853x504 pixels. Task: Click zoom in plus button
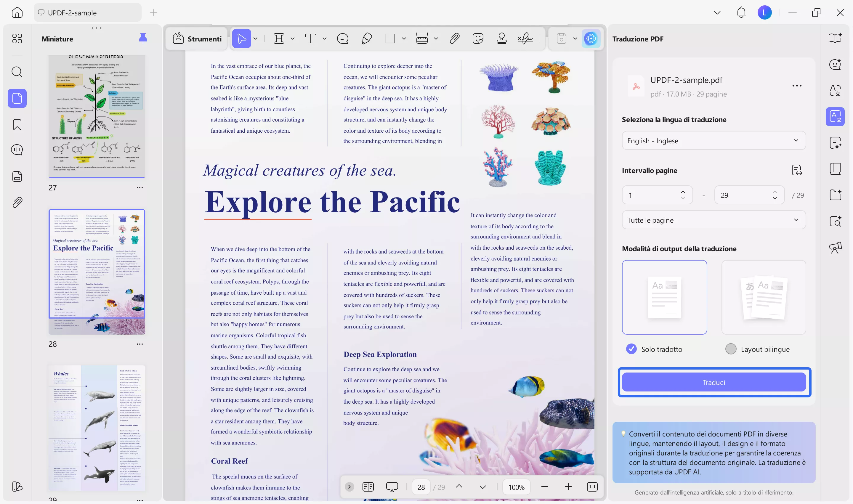(x=568, y=487)
